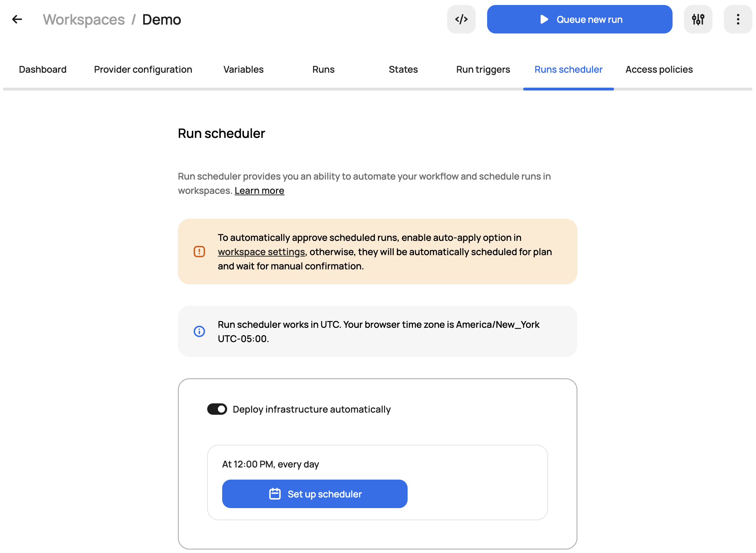
Task: Open the States tab
Action: click(403, 69)
